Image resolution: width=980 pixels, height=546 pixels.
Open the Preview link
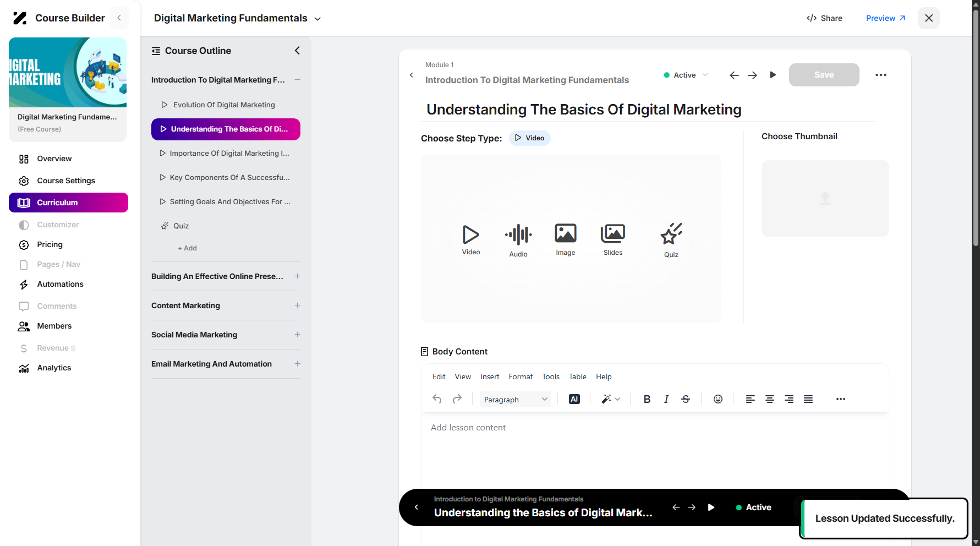(885, 18)
